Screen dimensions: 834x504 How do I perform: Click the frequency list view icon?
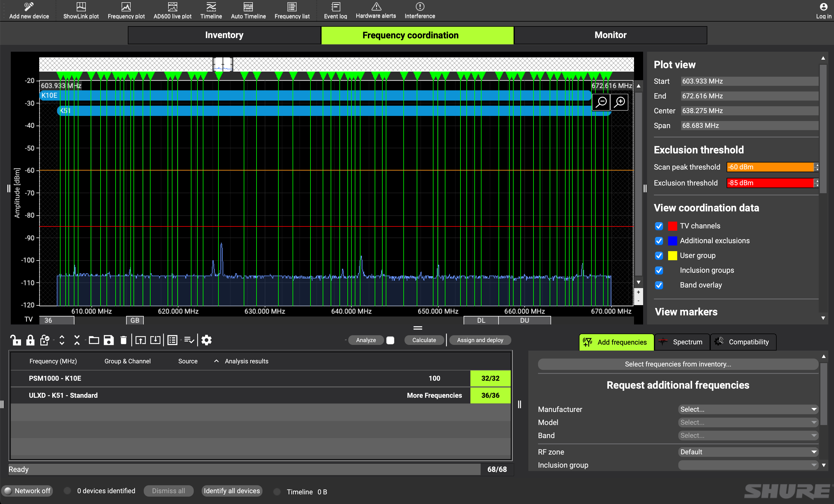point(172,340)
